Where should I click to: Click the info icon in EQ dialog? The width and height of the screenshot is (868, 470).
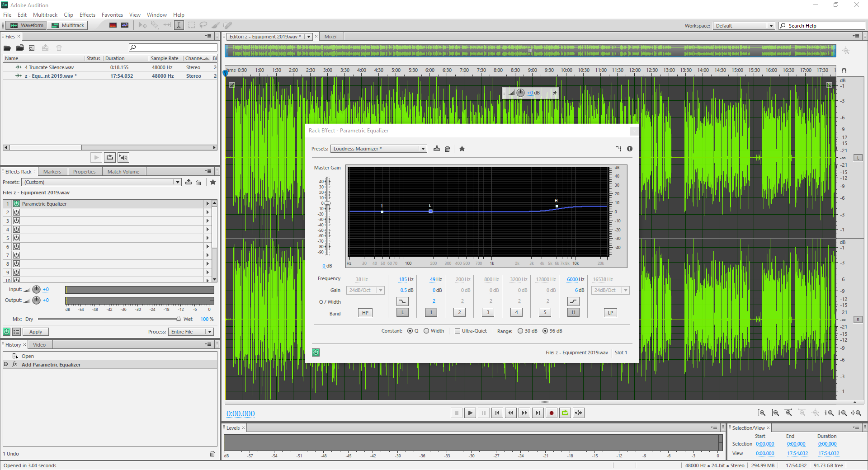click(x=630, y=149)
